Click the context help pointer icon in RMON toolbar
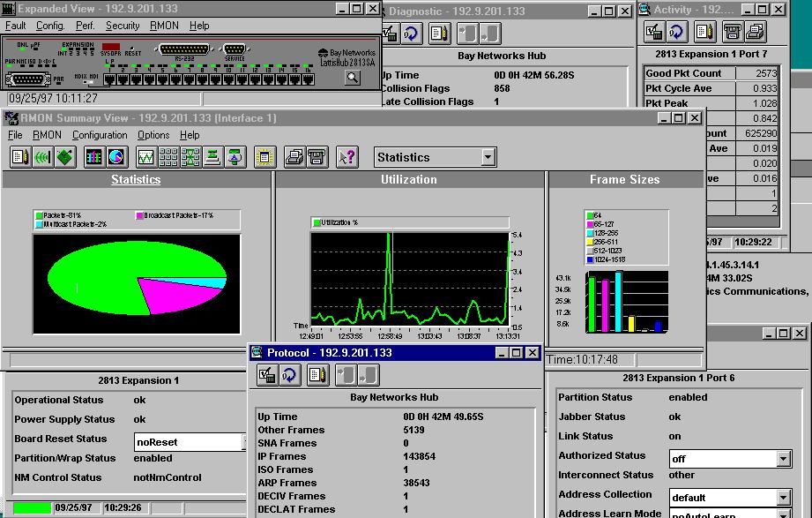This screenshot has height=518, width=812. 347,157
